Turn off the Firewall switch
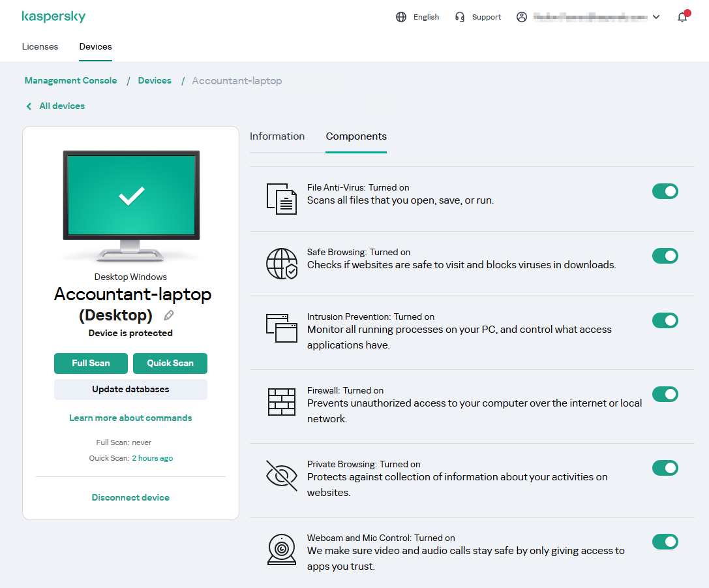Viewport: 709px width, 588px height. coord(665,394)
